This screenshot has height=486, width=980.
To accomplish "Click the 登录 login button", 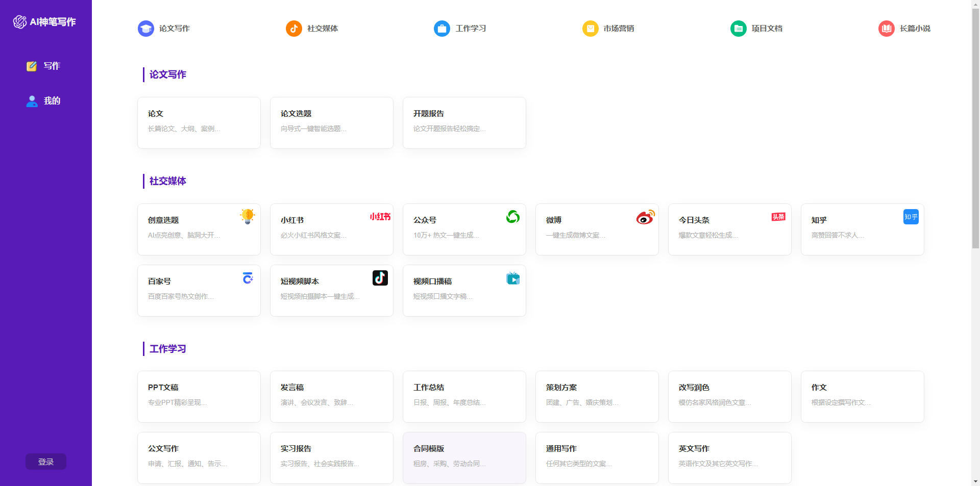I will coord(46,462).
